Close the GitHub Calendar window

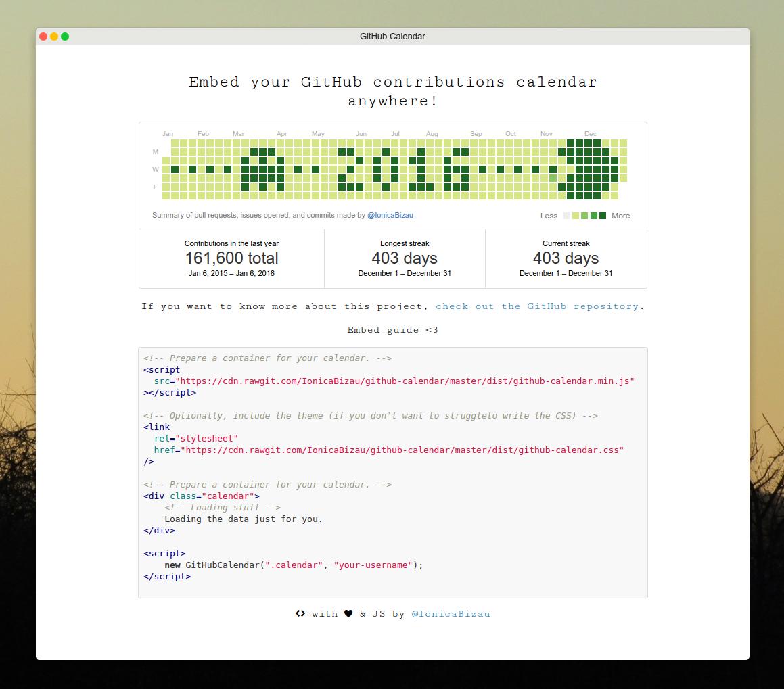[43, 37]
